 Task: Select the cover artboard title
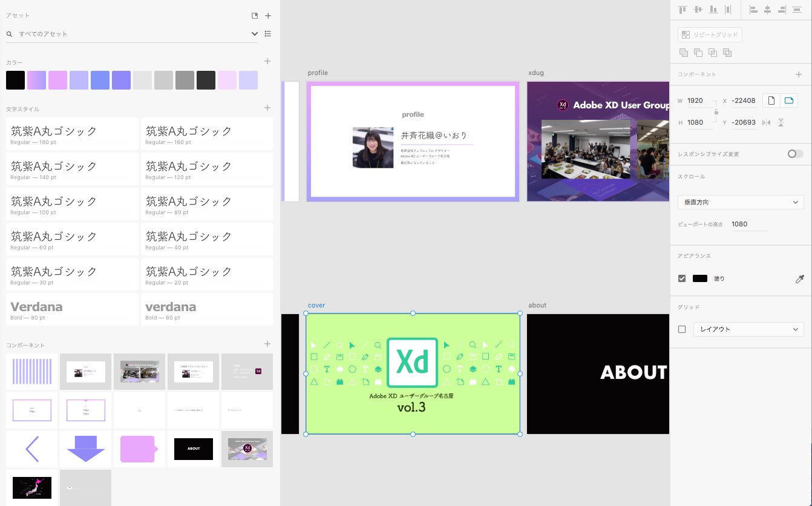(x=316, y=306)
